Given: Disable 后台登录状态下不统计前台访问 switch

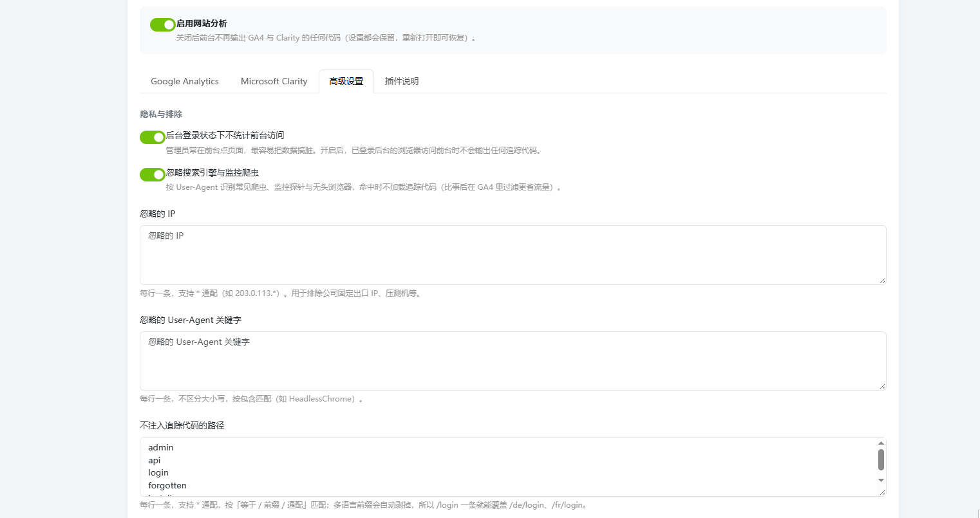Looking at the screenshot, I should pyautogui.click(x=153, y=137).
